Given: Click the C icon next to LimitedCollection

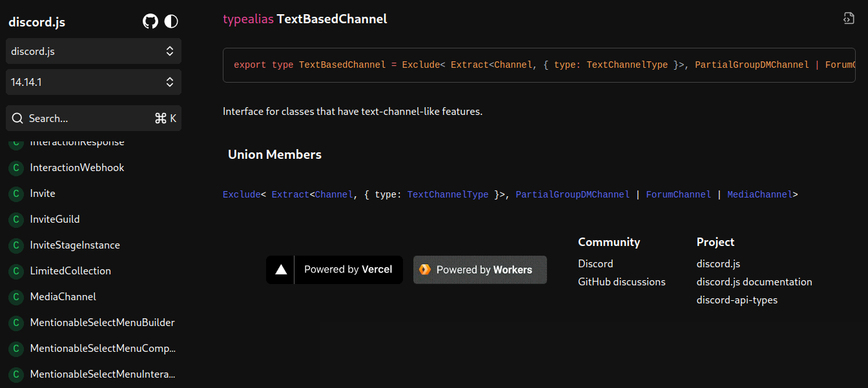Looking at the screenshot, I should [x=15, y=271].
